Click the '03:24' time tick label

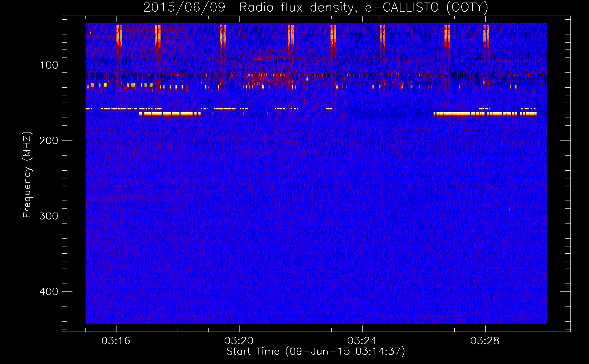[x=361, y=341]
